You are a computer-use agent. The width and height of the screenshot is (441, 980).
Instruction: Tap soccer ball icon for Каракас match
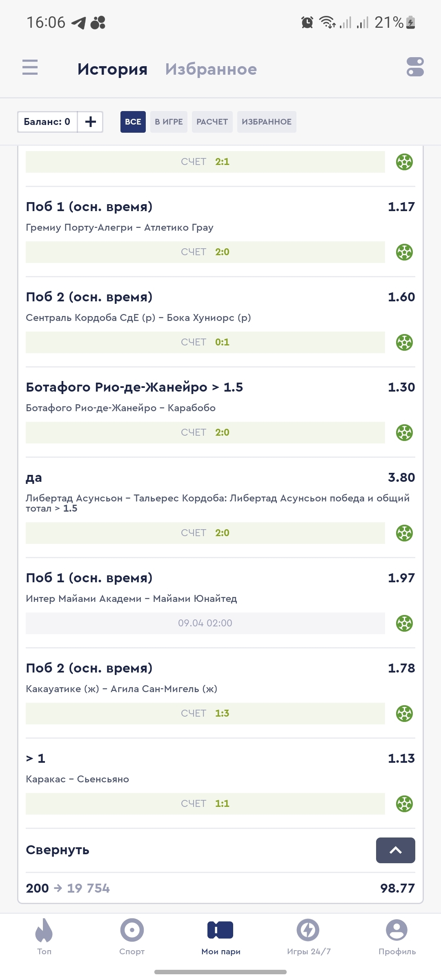pyautogui.click(x=404, y=804)
